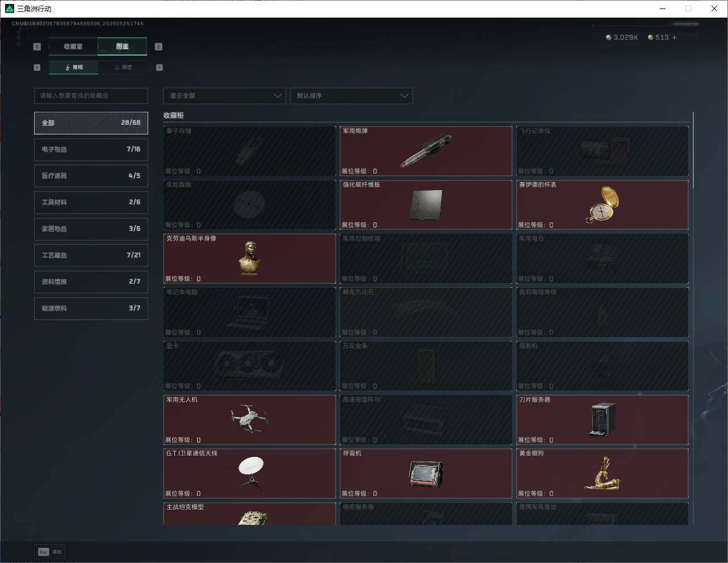
Task: Click the Q key hint icon
Action: coord(37,47)
